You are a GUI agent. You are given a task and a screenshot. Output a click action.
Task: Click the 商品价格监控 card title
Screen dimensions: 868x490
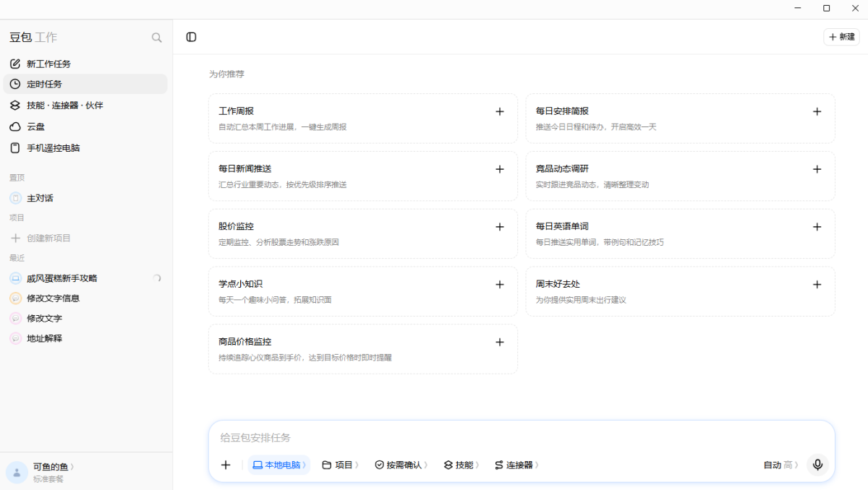[x=244, y=342]
